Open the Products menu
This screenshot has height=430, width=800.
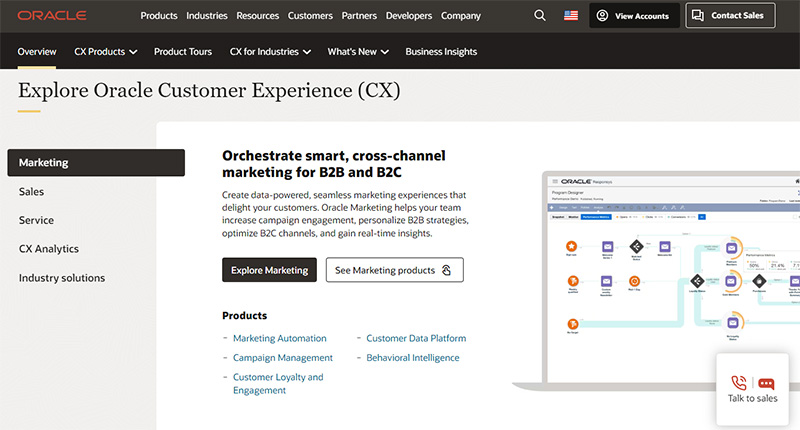[159, 16]
